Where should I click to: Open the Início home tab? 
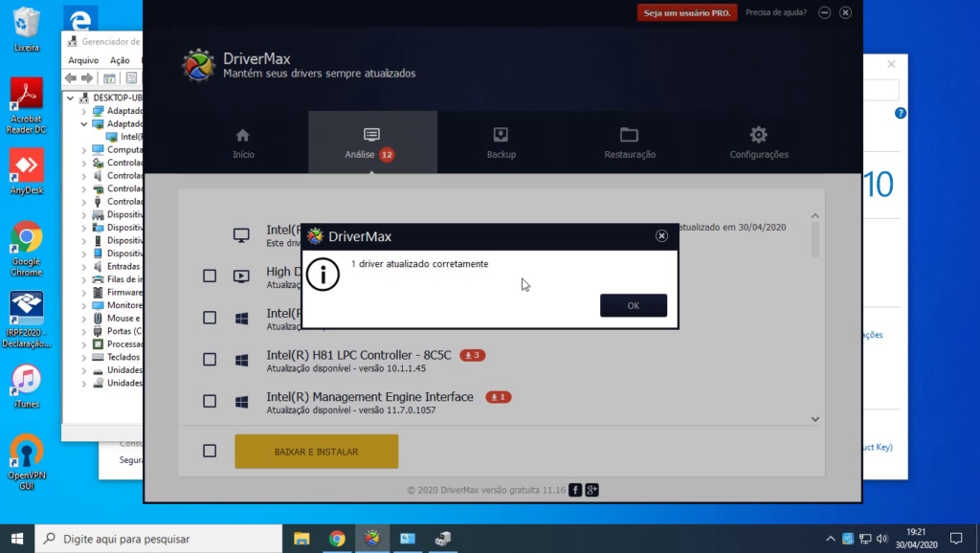[243, 144]
